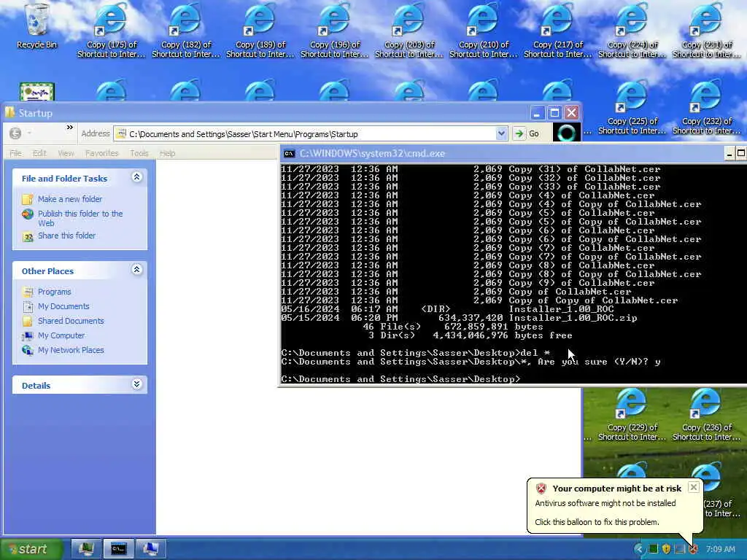Screen dimensions: 747x560
Task: Select Copy (175) of Shortcut to Internet icon
Action: [x=111, y=31]
